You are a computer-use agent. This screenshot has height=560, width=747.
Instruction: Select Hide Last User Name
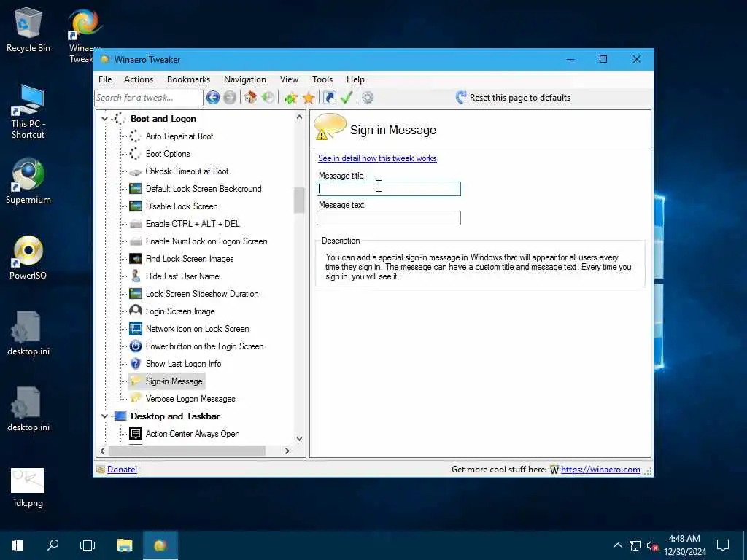pos(182,276)
